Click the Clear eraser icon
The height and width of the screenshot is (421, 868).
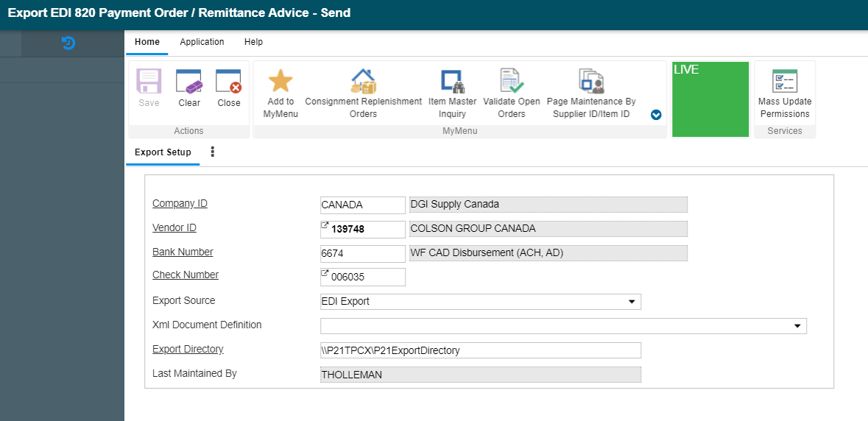[x=189, y=82]
